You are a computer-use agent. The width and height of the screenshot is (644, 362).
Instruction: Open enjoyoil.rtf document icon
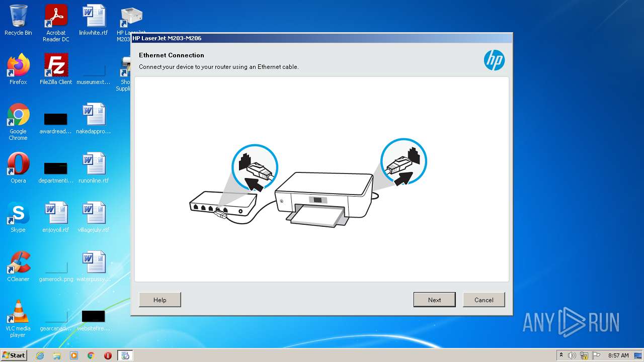coord(56,217)
